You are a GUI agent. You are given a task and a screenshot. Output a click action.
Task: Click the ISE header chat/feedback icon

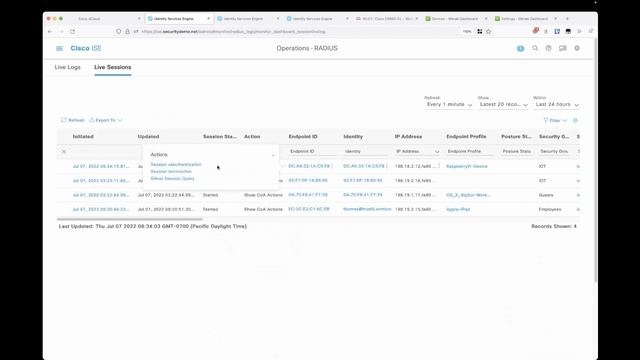tap(562, 48)
